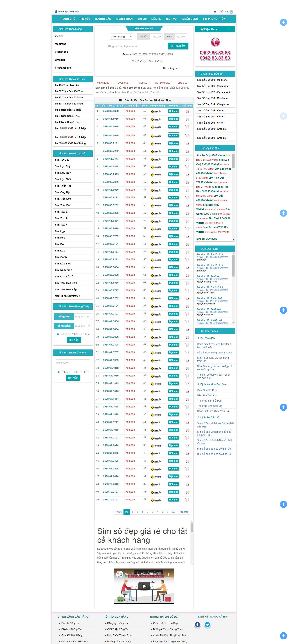The image size is (288, 644).
Task: Select 10 Số radio under Phong Thủy
Action: point(69,334)
